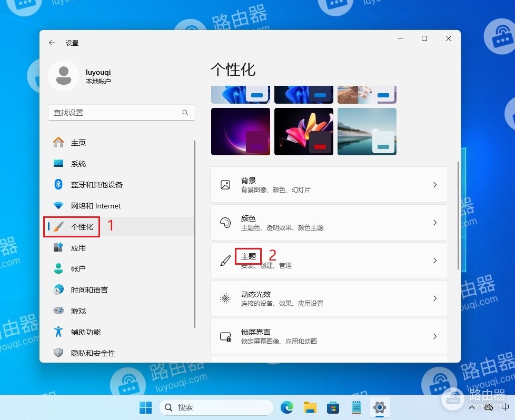Image resolution: width=515 pixels, height=420 pixels.
Task: Click the accessibility figure icon 辅助功能
Action: [x=58, y=332]
